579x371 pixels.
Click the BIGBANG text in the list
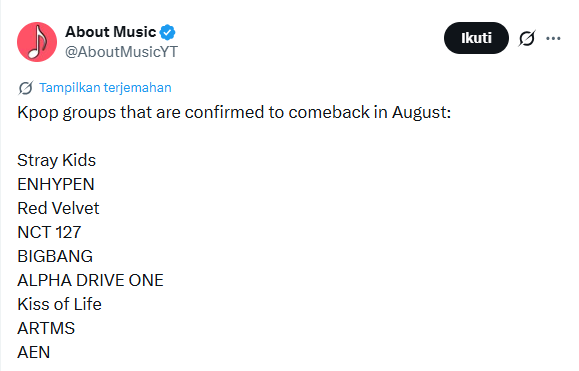[x=55, y=256]
